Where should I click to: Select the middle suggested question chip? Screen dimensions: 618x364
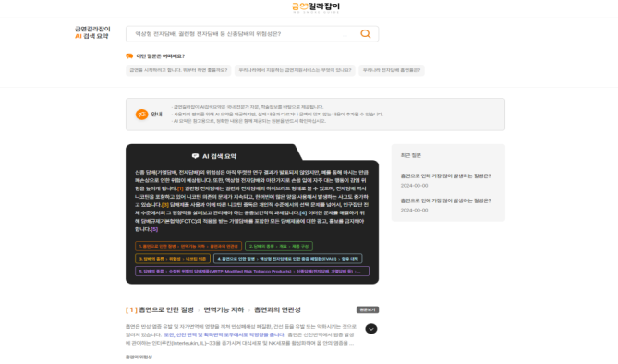[295, 70]
